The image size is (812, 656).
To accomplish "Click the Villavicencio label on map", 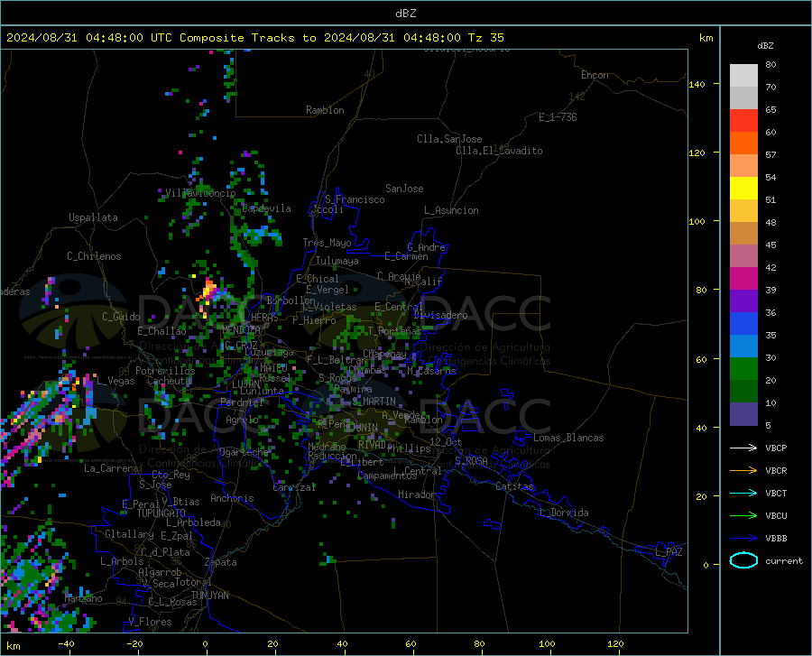I will pos(200,193).
